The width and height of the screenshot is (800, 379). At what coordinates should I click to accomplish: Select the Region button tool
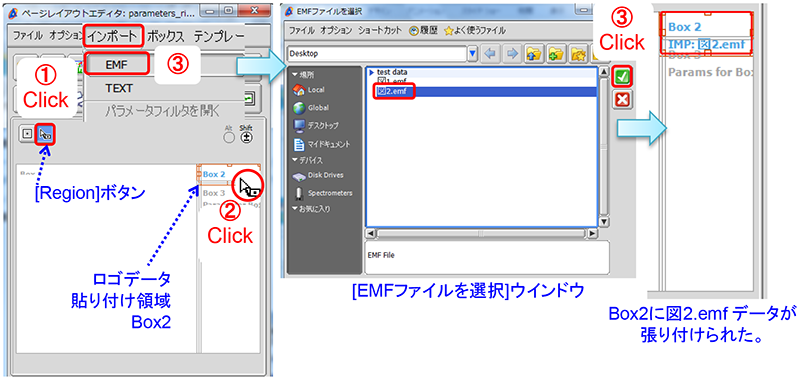click(x=45, y=134)
